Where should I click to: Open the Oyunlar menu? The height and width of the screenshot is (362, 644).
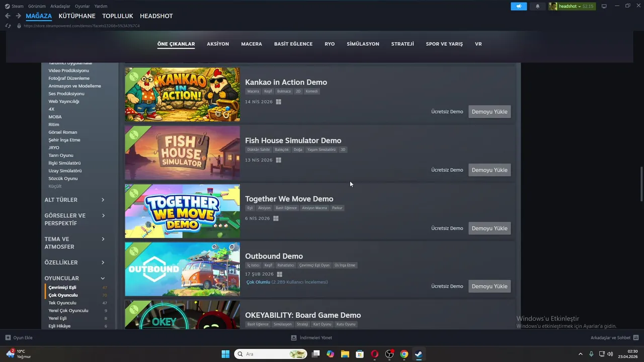point(83,6)
